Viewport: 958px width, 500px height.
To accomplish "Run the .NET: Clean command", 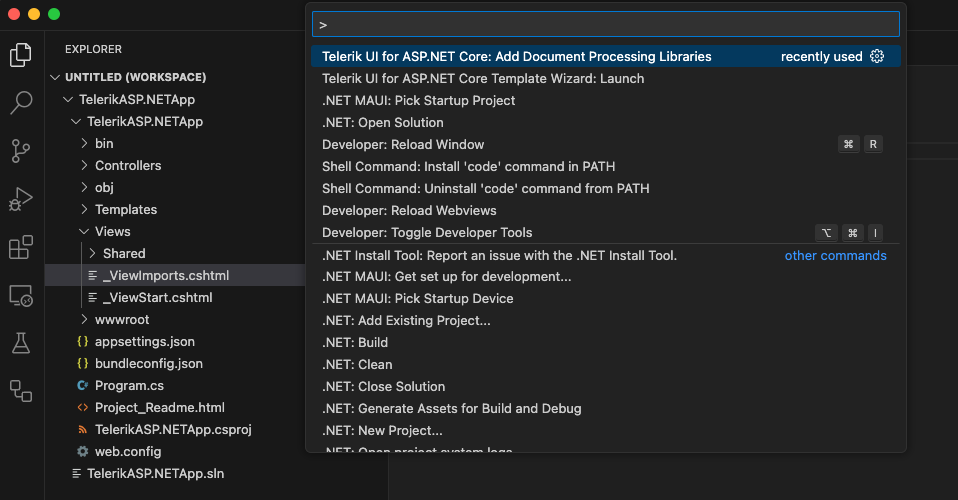I will coord(605,364).
